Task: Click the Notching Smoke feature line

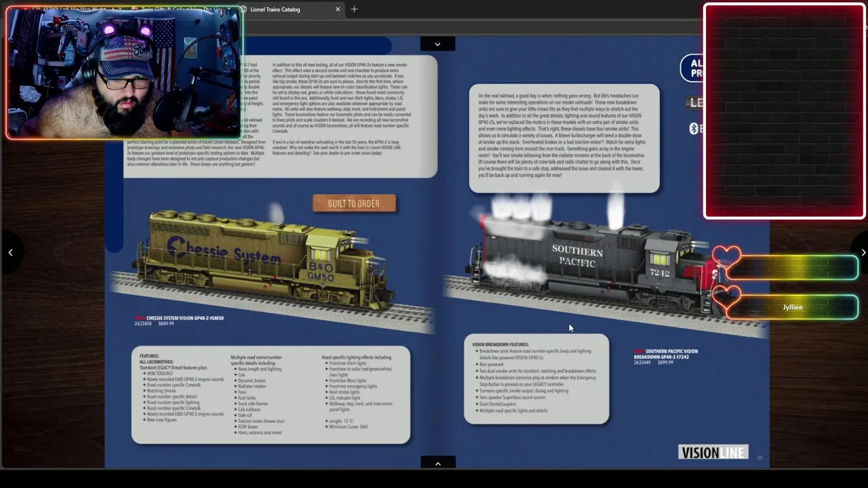Action: click(x=161, y=391)
